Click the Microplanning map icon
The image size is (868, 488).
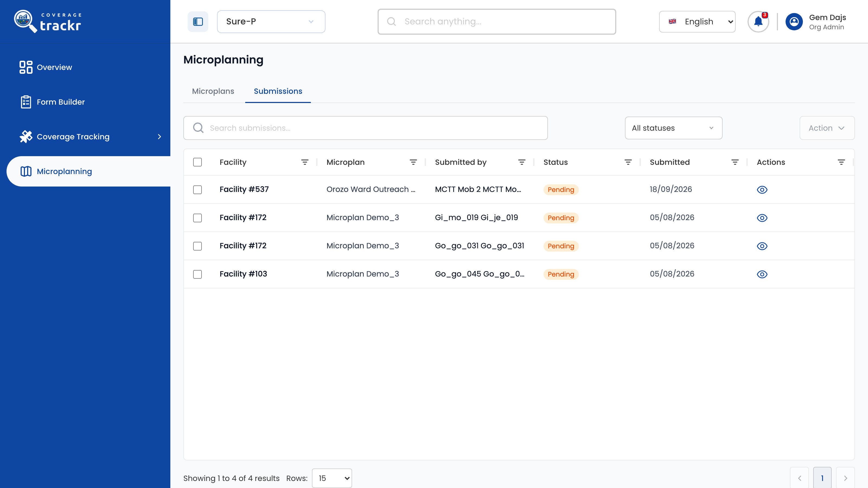[26, 171]
